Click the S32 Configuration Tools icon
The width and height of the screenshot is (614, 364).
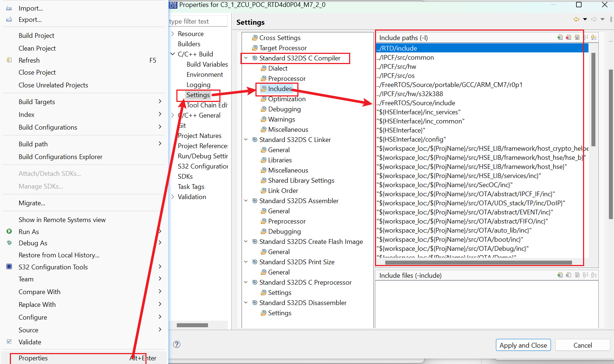point(9,266)
